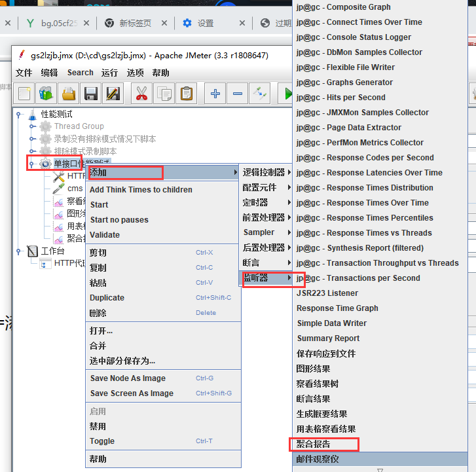
Task: Select jp@gc - Transactions per Second
Action: coord(380,278)
